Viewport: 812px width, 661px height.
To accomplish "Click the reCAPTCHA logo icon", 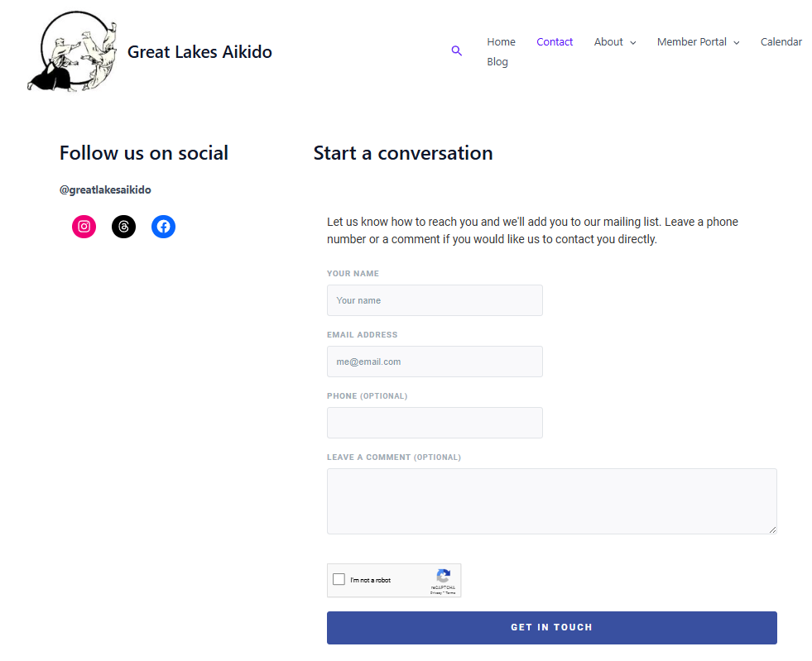I will [444, 576].
